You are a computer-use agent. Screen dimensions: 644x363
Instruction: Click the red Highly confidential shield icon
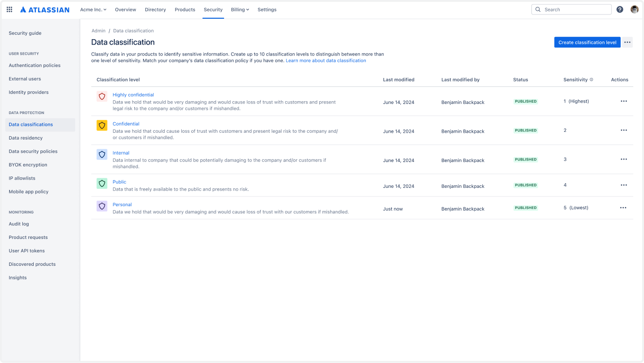pos(102,96)
